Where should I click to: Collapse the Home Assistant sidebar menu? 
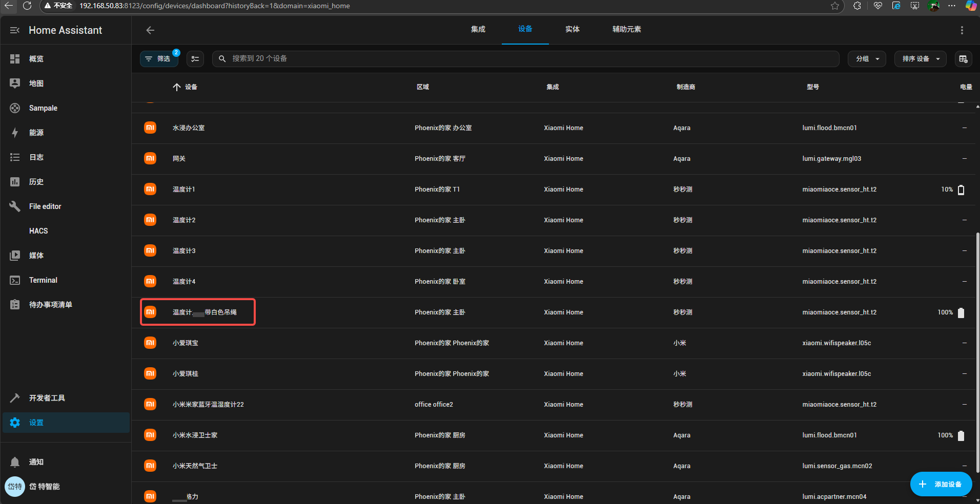[15, 30]
